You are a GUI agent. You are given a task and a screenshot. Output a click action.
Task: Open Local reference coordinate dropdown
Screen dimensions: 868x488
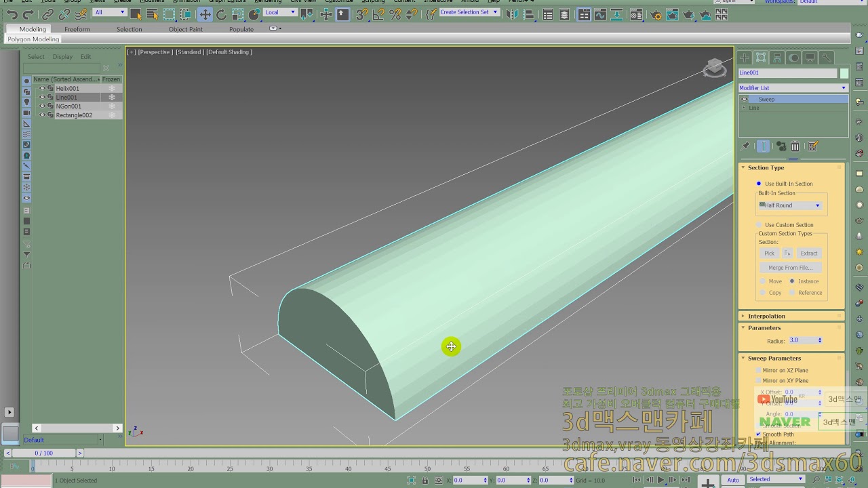click(x=280, y=12)
